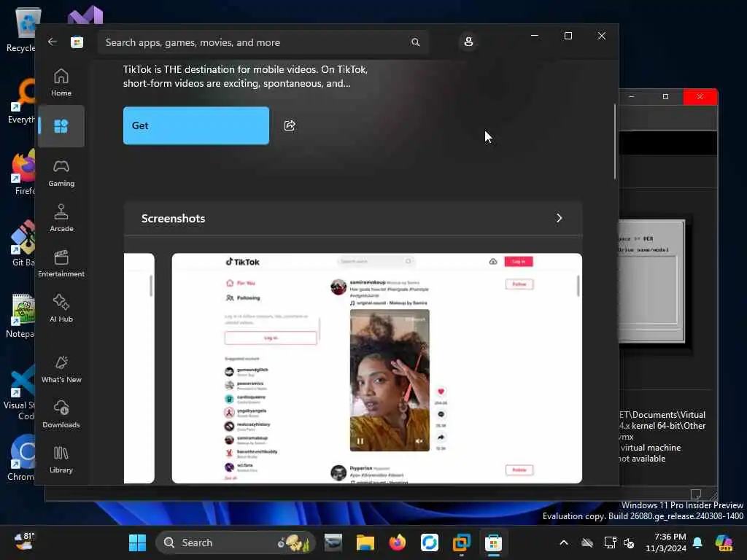Open the Git Bash desktop shortcut
747x560 pixels.
[x=22, y=244]
